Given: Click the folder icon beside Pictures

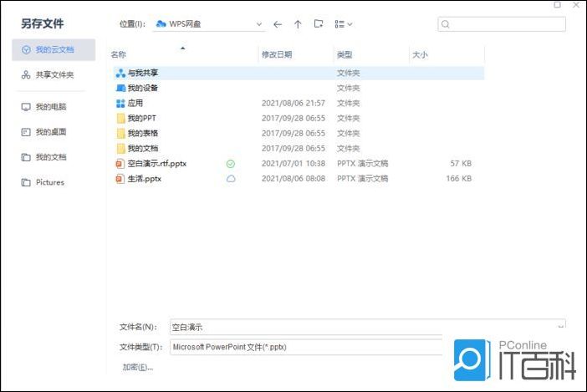Looking at the screenshot, I should pos(26,182).
